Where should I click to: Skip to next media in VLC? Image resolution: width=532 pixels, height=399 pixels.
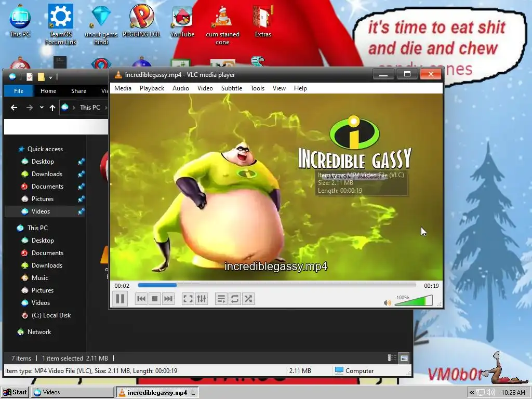(x=168, y=299)
